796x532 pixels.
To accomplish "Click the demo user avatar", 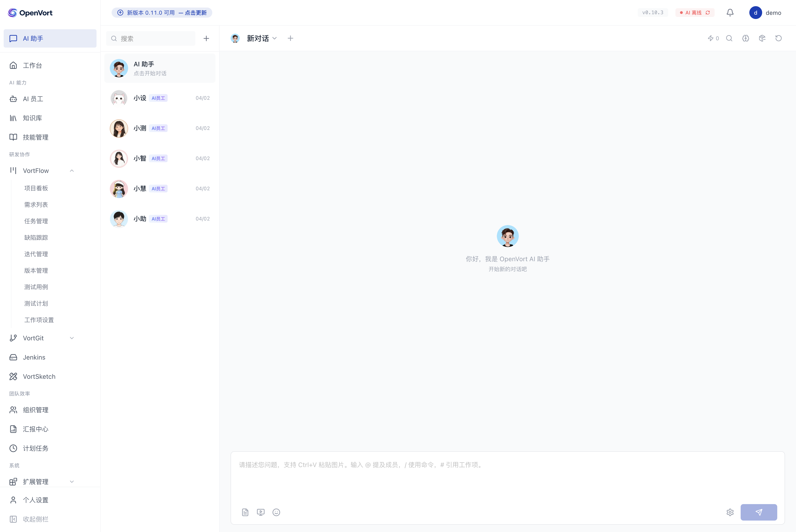I will coord(755,13).
